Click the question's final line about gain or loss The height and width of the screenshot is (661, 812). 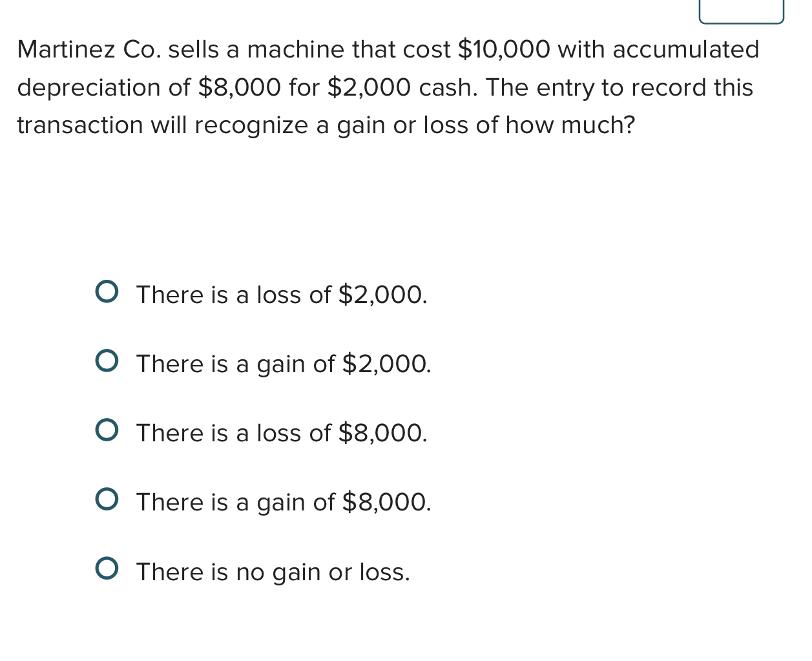coord(326,125)
